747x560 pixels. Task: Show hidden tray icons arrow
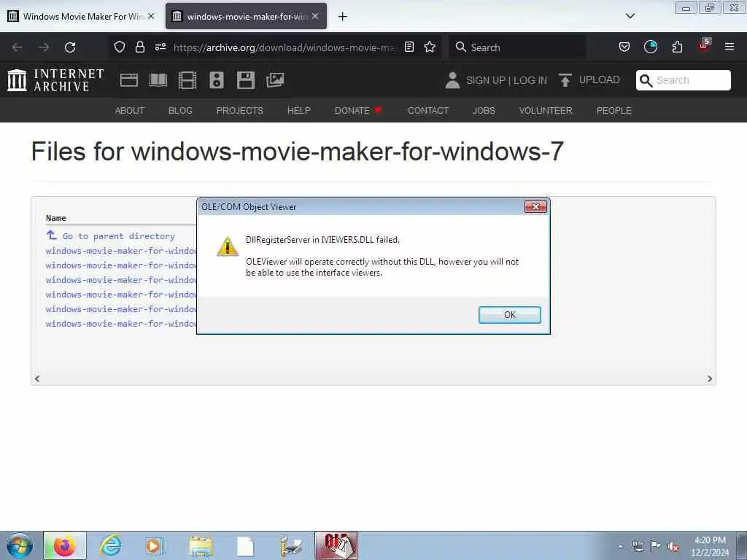coord(620,546)
